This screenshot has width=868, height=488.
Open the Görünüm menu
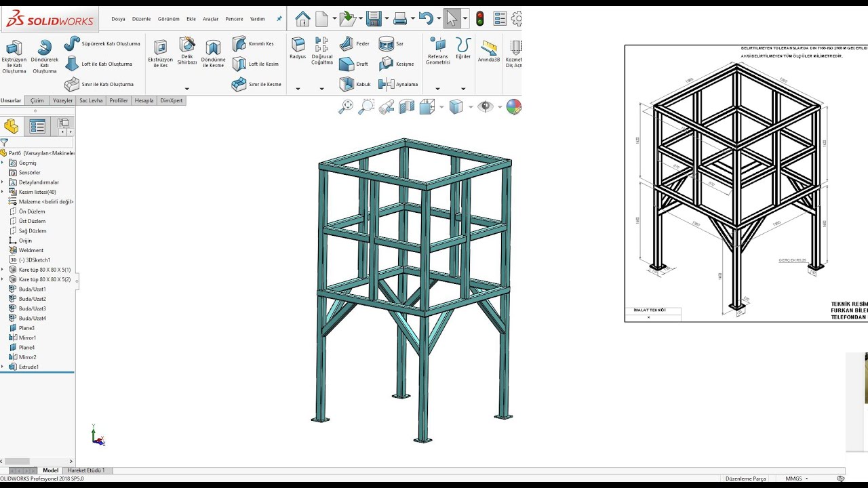[168, 19]
